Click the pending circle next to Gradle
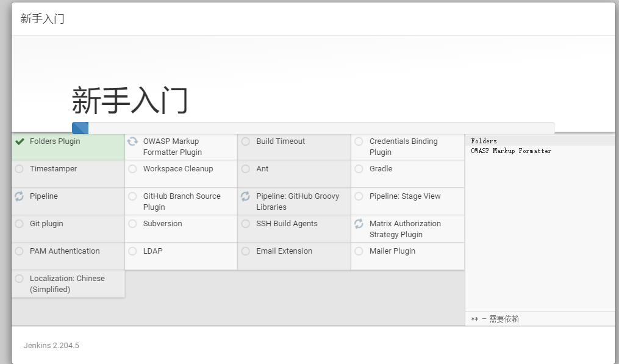 [x=359, y=169]
